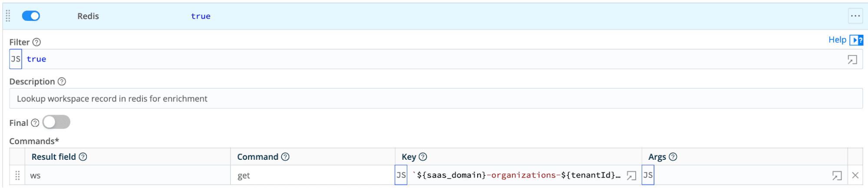Open the Command dropdown showing get
Image resolution: width=868 pixels, height=188 pixels.
pos(313,175)
